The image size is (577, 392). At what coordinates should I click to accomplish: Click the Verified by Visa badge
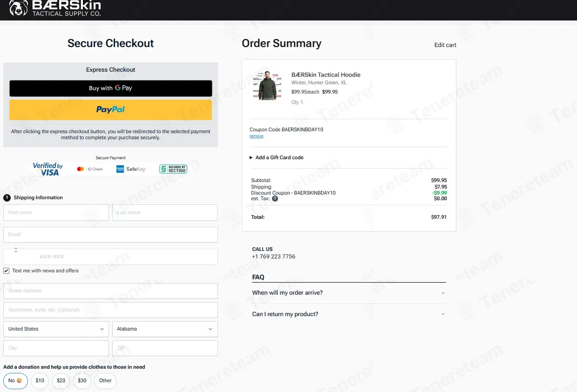(x=48, y=169)
